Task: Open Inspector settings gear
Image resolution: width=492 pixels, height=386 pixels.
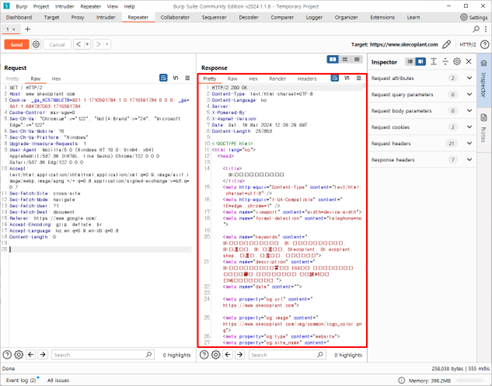Action: [x=457, y=61]
